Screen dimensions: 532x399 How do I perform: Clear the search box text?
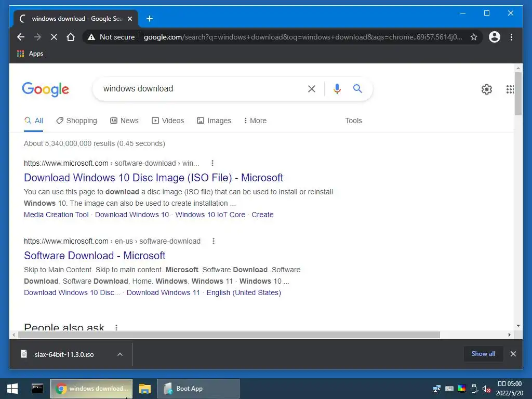[x=312, y=89]
